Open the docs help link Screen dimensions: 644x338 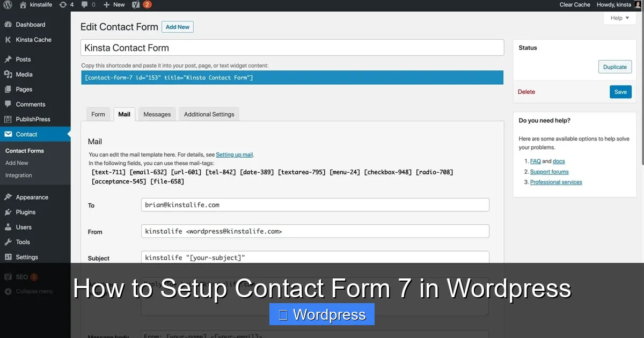(559, 161)
